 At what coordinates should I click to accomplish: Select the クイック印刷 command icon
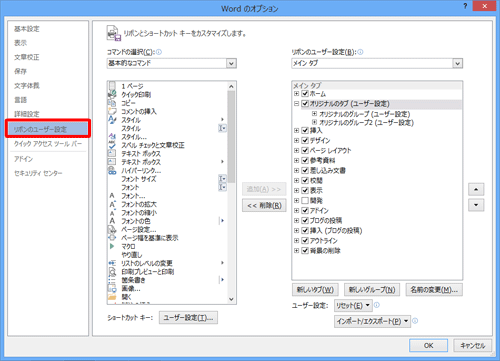(112, 95)
